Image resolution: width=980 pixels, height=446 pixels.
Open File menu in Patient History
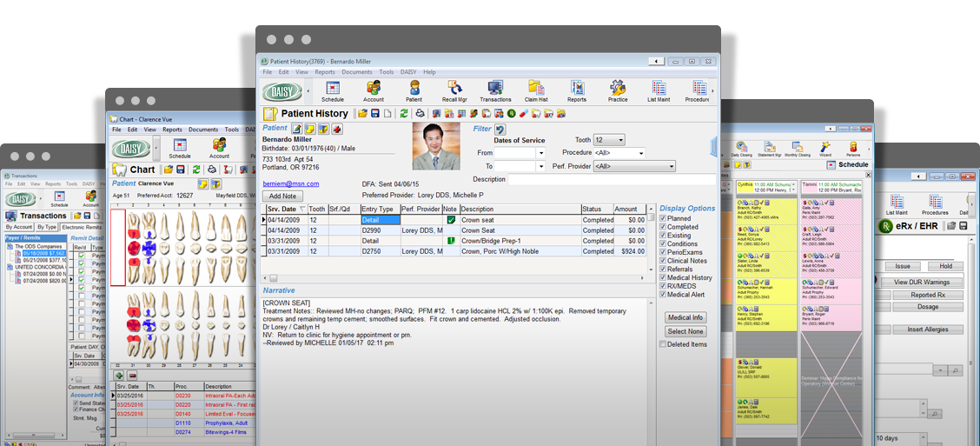(x=268, y=72)
